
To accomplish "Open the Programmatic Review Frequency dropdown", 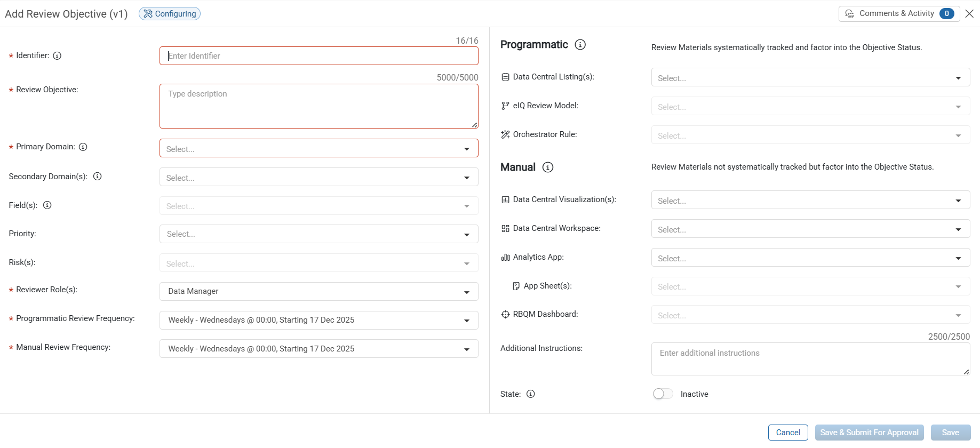I will (x=319, y=321).
